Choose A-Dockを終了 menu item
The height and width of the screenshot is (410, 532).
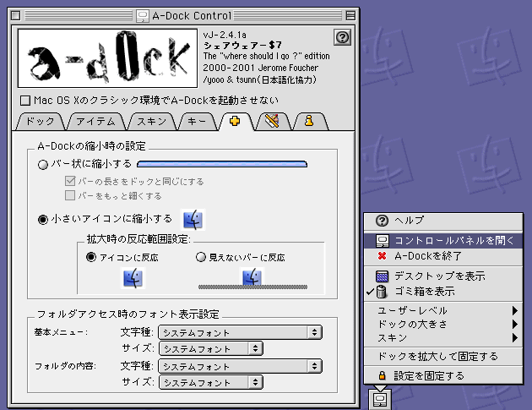coord(443,256)
